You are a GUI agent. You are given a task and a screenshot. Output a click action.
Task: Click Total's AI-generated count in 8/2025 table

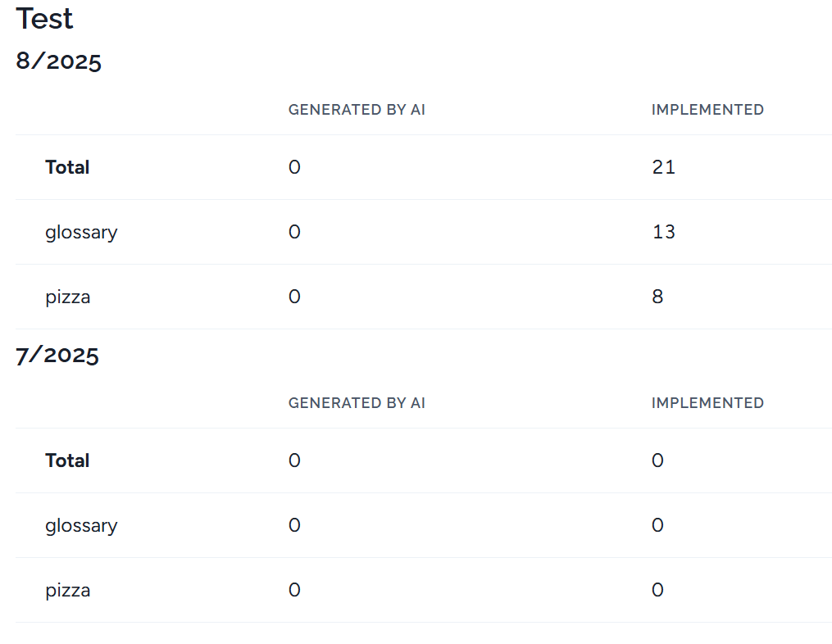pyautogui.click(x=294, y=167)
